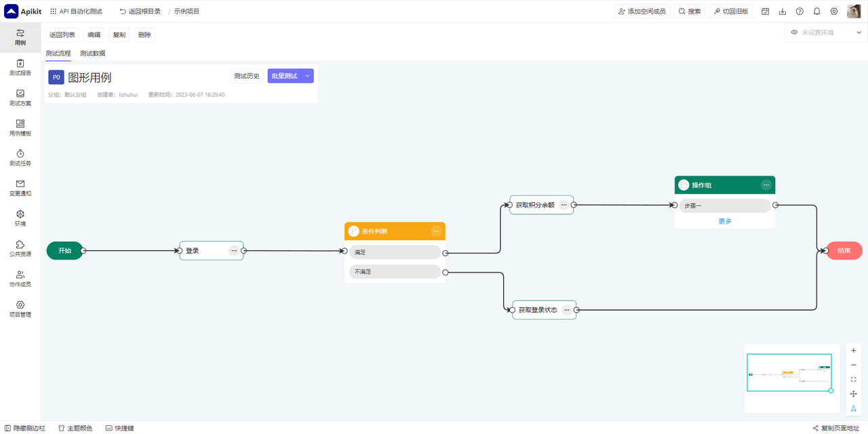
Task: Open the notifications bell
Action: coord(816,12)
